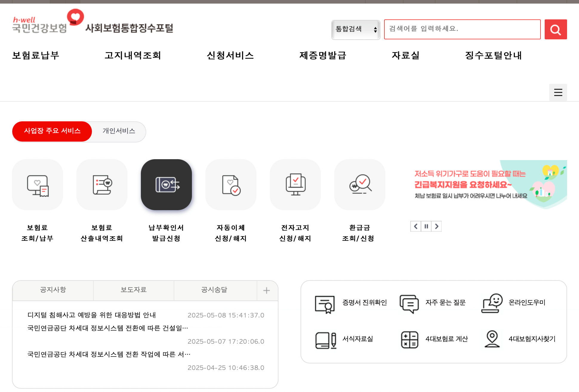Open the 통합검색 search category dropdown
The height and width of the screenshot is (392, 579).
point(355,29)
